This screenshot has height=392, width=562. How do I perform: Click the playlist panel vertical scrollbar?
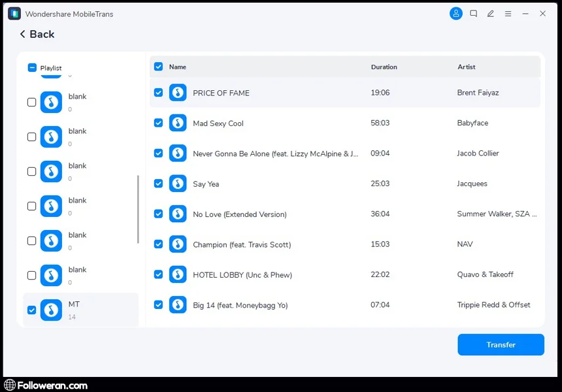[137, 209]
